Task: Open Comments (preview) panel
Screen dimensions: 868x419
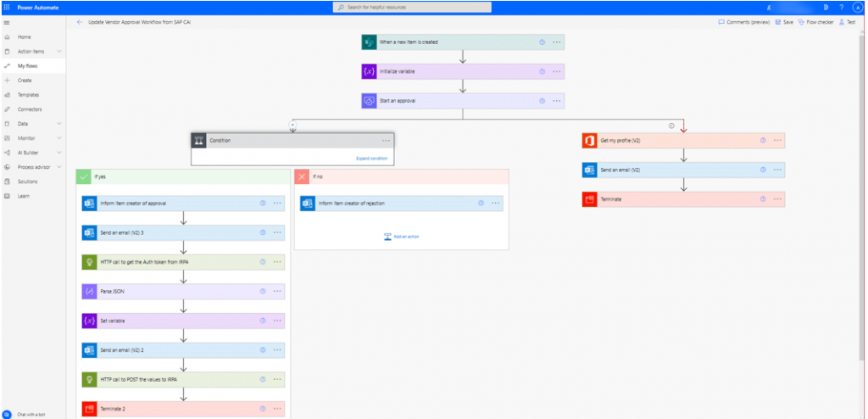Action: click(x=744, y=22)
